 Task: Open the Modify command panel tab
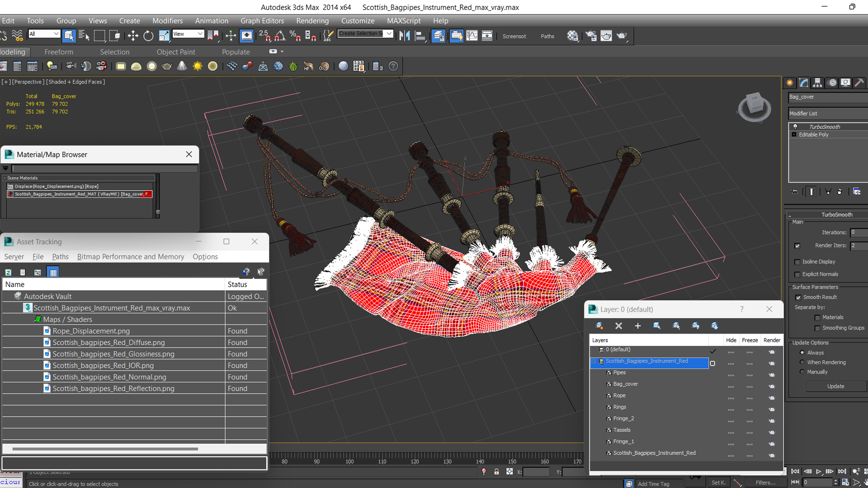pos(804,83)
